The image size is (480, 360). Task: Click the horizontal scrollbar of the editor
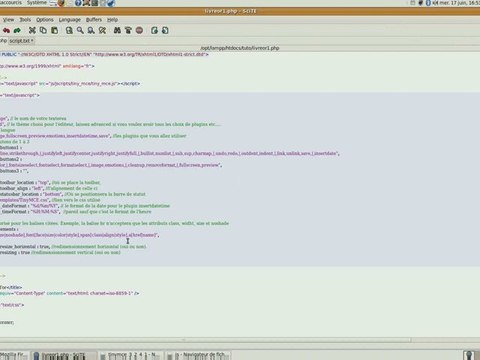pyautogui.click(x=205, y=340)
